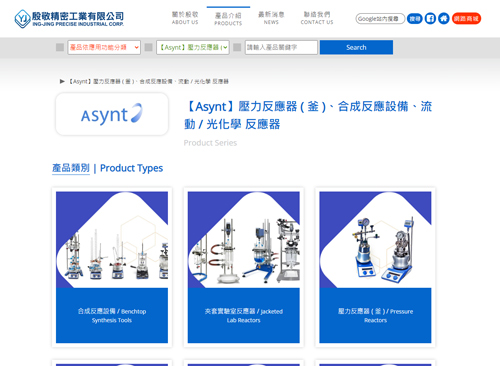Viewport: 500px width, 366px height.
Task: Open the CONTACT US menu item
Action: click(317, 18)
